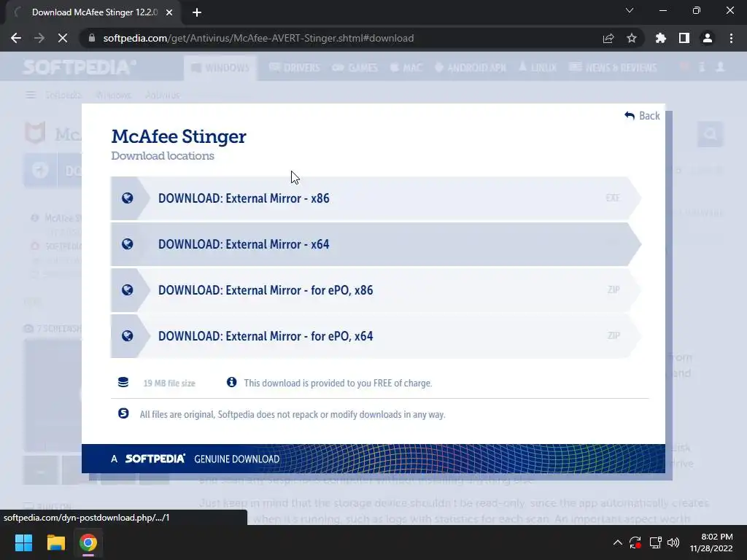Click the update sync tray icon
Viewport: 747px width, 560px height.
tap(635, 542)
